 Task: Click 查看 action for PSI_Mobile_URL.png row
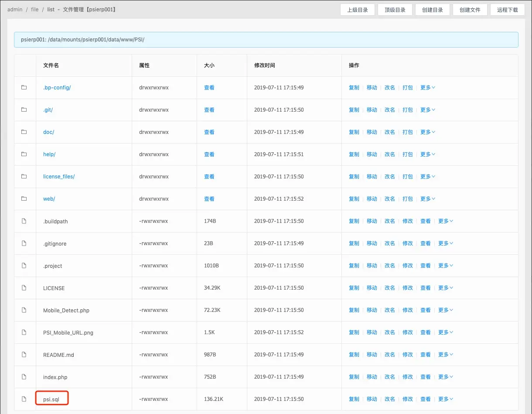point(426,332)
